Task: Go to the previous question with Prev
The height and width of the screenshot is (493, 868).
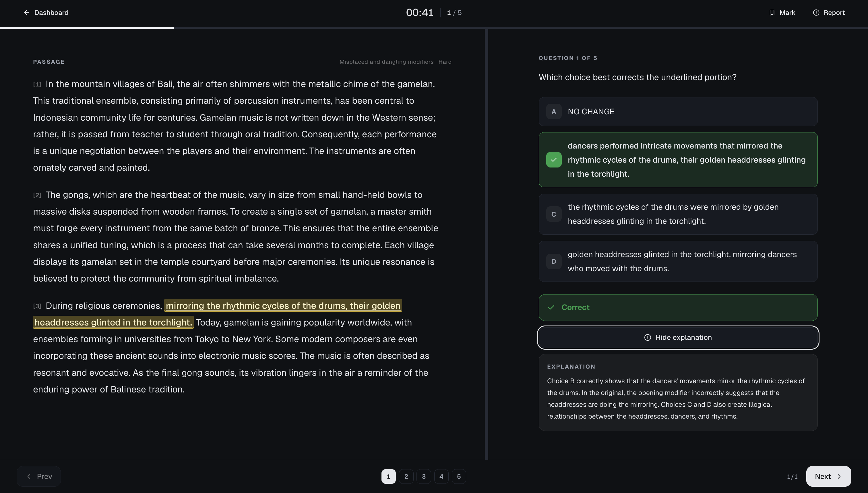Action: coord(39,476)
